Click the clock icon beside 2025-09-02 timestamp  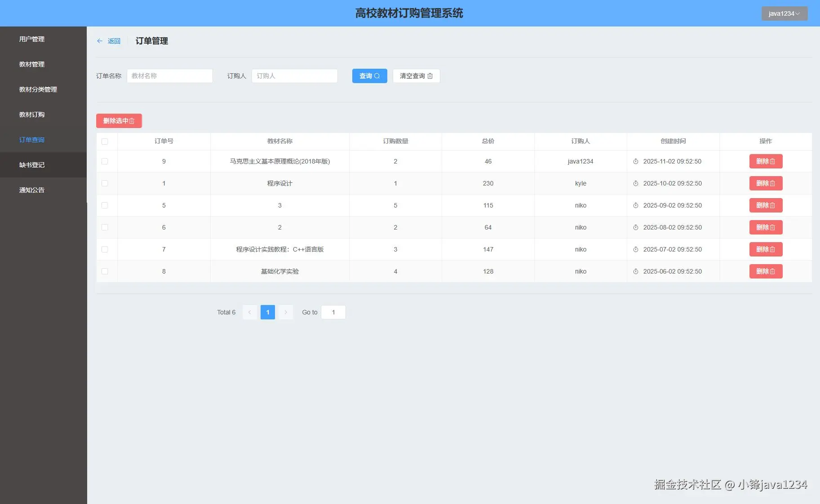click(636, 205)
